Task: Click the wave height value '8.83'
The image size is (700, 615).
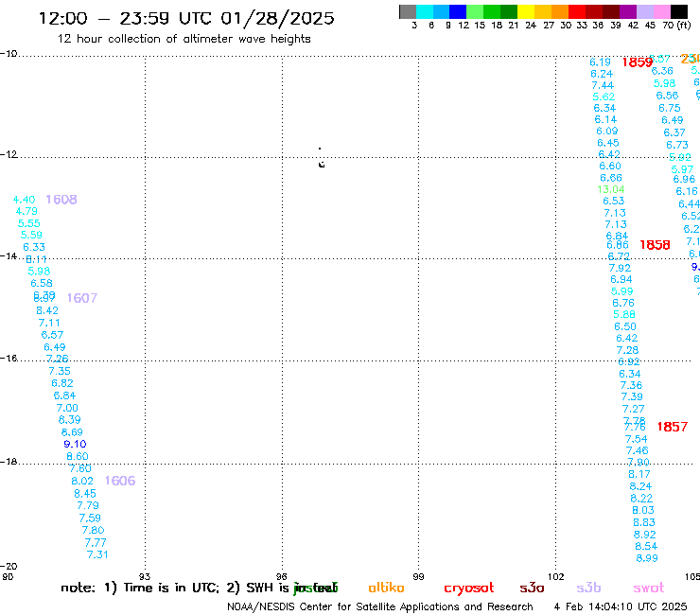Action: click(644, 522)
